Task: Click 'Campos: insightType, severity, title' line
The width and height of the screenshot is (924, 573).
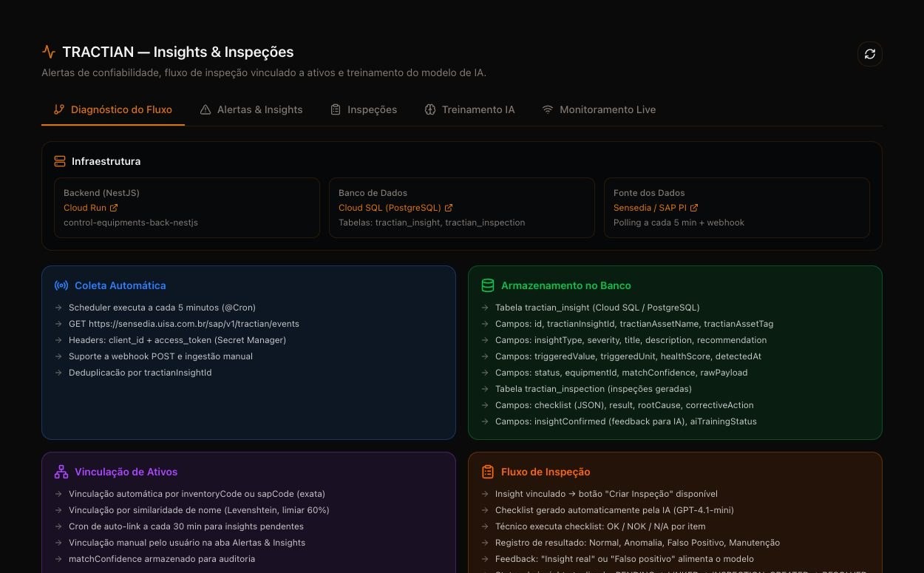Action: click(x=631, y=340)
